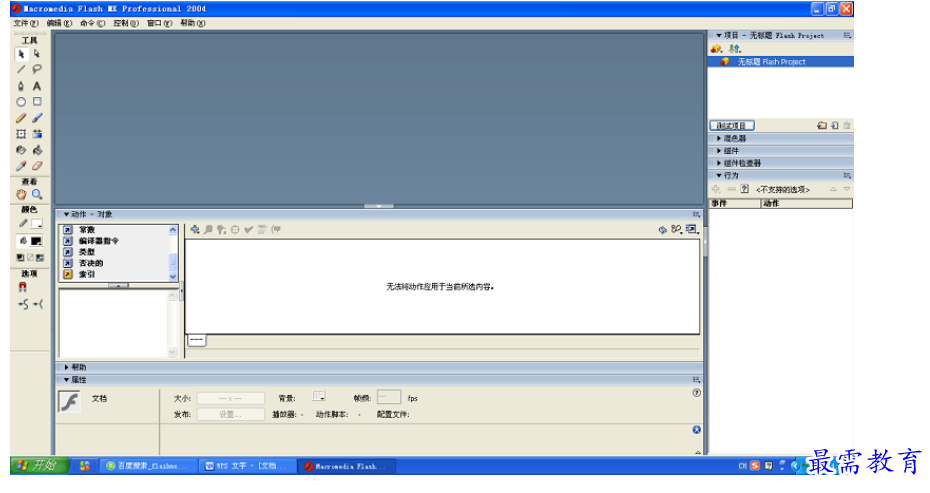This screenshot has width=930, height=493.
Task: Open the 背景 background color picker
Action: 319,396
